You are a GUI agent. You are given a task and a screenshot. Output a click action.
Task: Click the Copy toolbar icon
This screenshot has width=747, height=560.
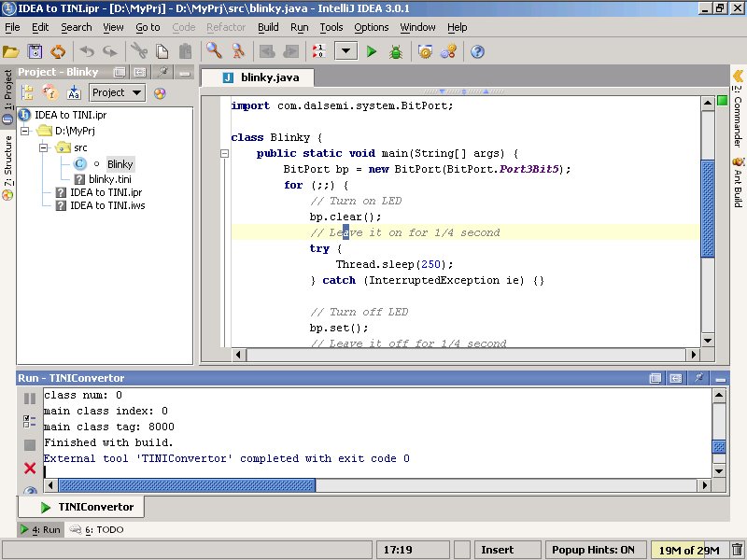[162, 51]
